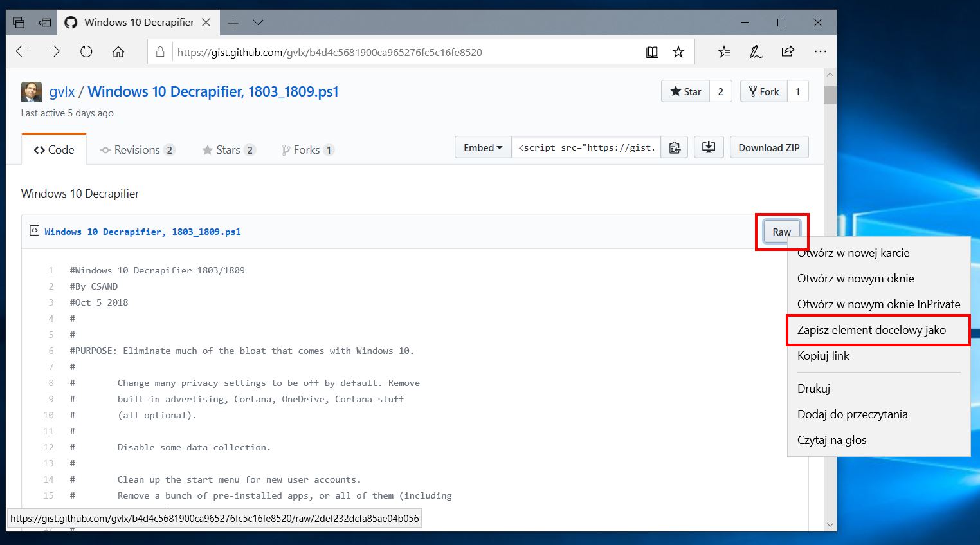Click the Raw button
This screenshot has width=980, height=545.
(782, 232)
